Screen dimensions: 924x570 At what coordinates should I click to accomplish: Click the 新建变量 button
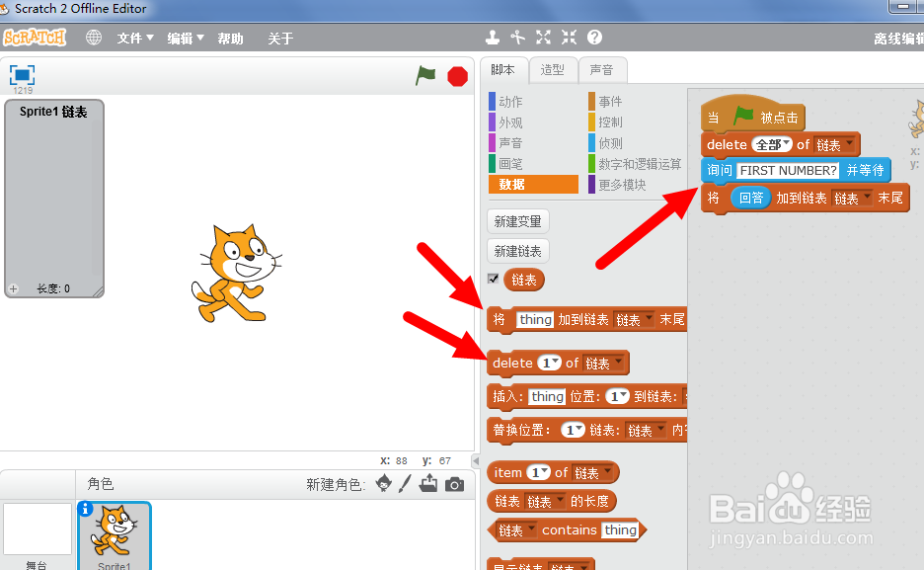point(518,221)
